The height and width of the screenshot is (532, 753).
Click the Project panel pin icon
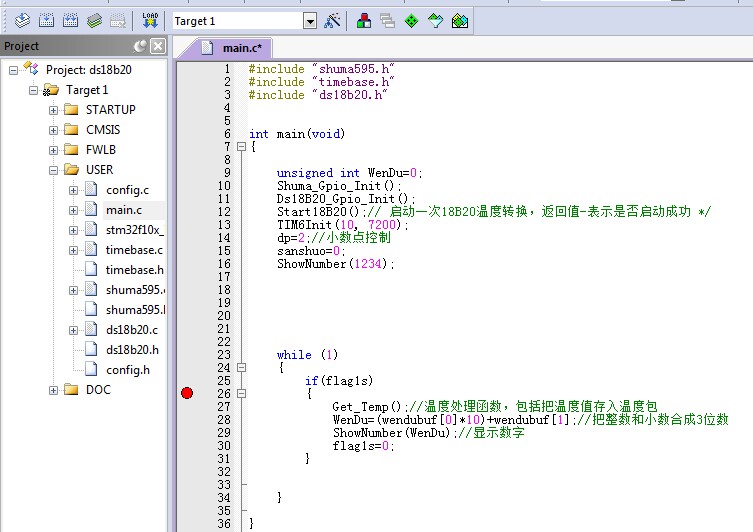[140, 46]
